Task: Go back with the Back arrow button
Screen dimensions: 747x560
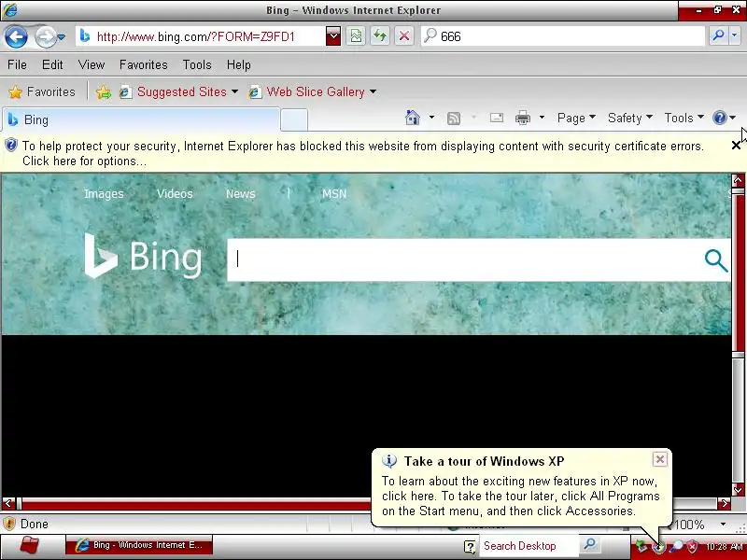Action: (16, 36)
